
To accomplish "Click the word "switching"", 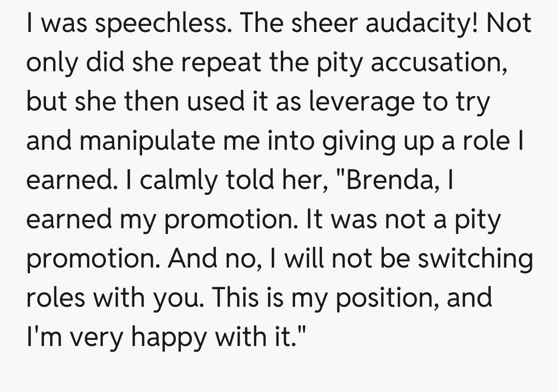I will point(475,258).
